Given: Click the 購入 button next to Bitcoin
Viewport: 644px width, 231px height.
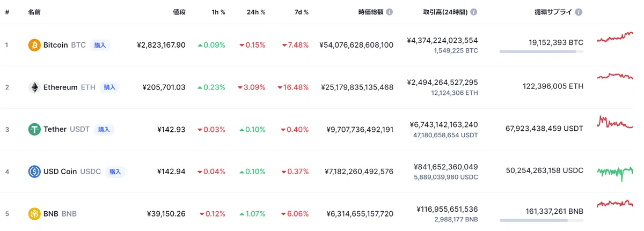Looking at the screenshot, I should 100,45.
